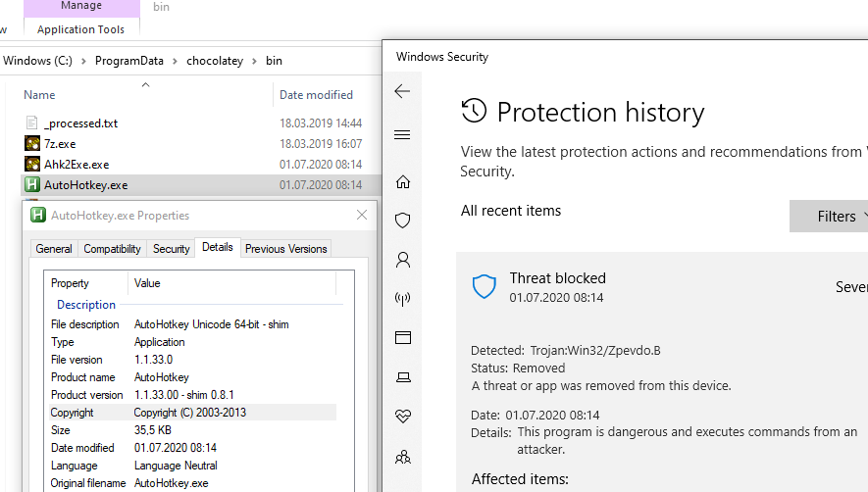This screenshot has height=492, width=868.
Task: Open the Application Tools tab
Action: click(x=80, y=29)
